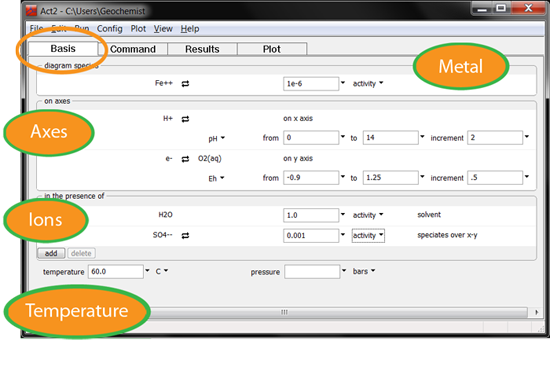Open dropdown arrow beside SO4-- value 0.001
This screenshot has width=550, height=367.
pos(343,235)
